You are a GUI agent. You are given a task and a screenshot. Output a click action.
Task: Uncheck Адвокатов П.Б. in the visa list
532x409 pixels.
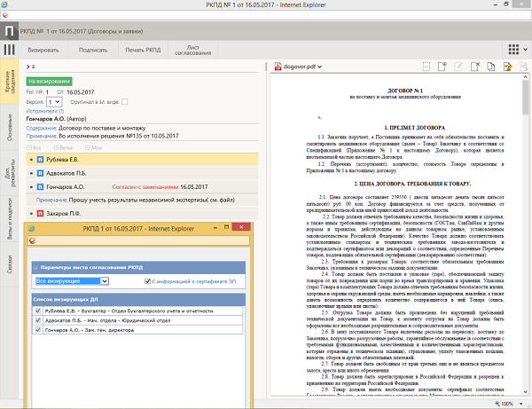click(x=36, y=319)
